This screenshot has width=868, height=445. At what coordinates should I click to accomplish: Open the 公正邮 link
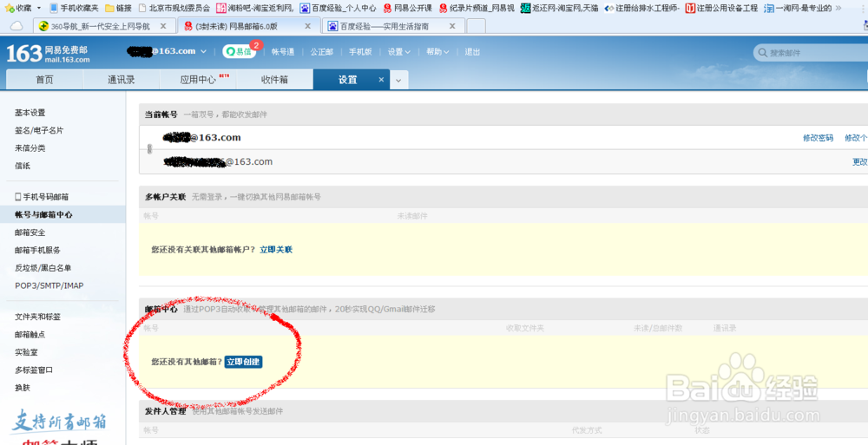pyautogui.click(x=322, y=51)
